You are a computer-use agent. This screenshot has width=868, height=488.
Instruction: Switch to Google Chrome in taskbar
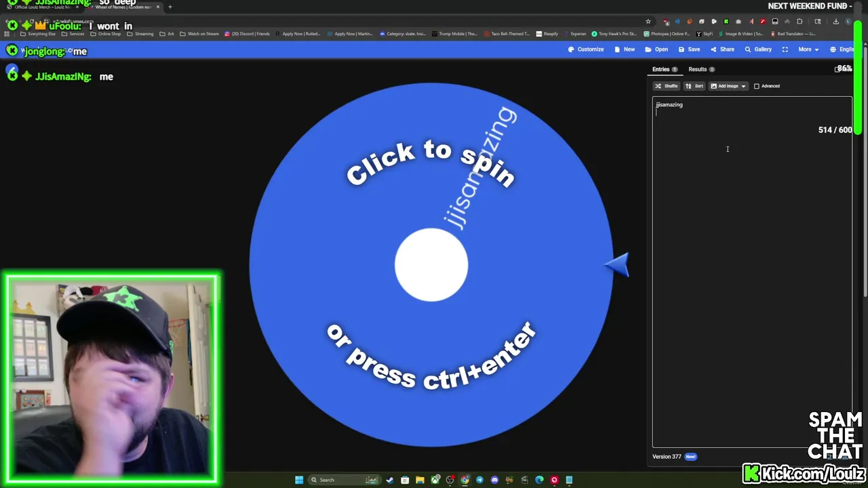465,480
